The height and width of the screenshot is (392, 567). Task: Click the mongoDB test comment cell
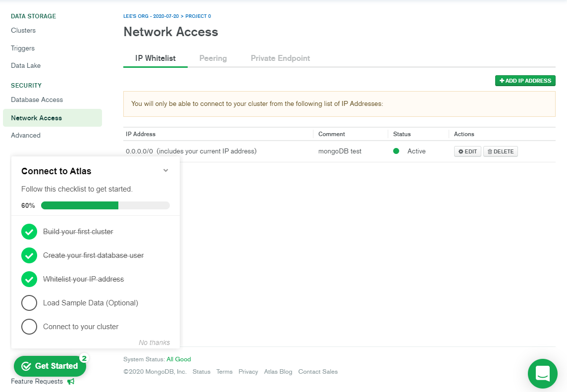[x=340, y=151]
